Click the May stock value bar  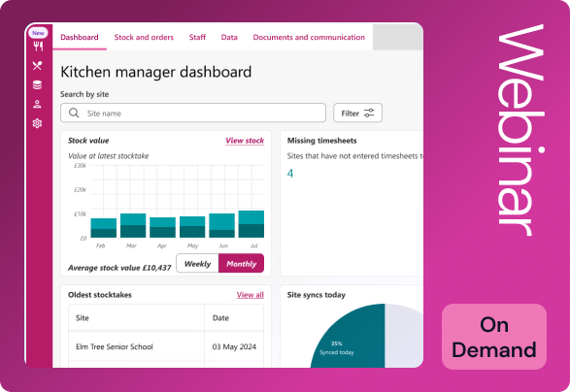tap(192, 227)
